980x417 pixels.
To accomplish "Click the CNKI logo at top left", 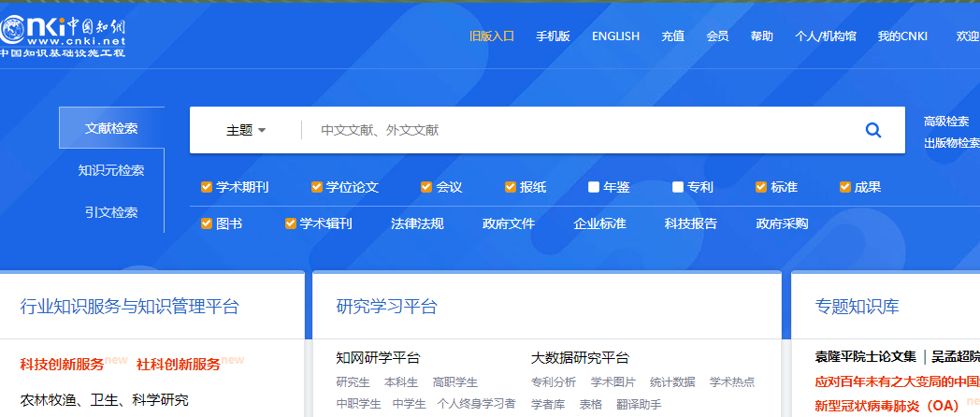I will click(x=63, y=36).
